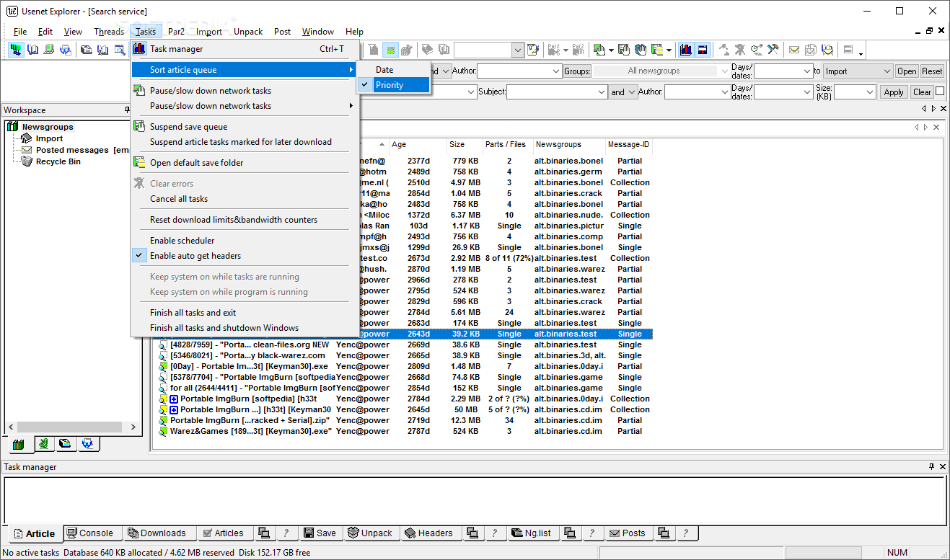The width and height of the screenshot is (950, 560).
Task: Open the Size (KB) dropdown
Action: pyautogui.click(x=871, y=92)
